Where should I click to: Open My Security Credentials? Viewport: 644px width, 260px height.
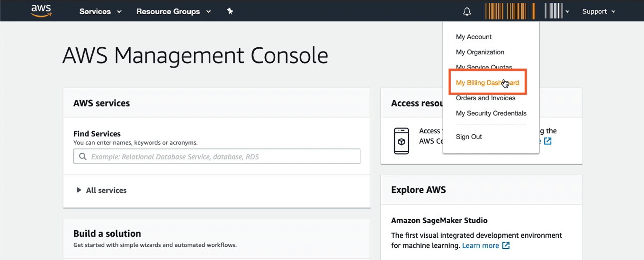(x=491, y=113)
